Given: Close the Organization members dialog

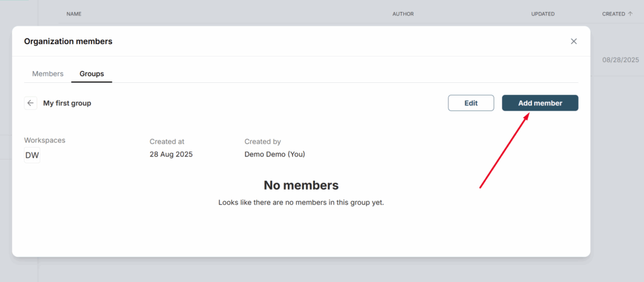Looking at the screenshot, I should coord(574,41).
